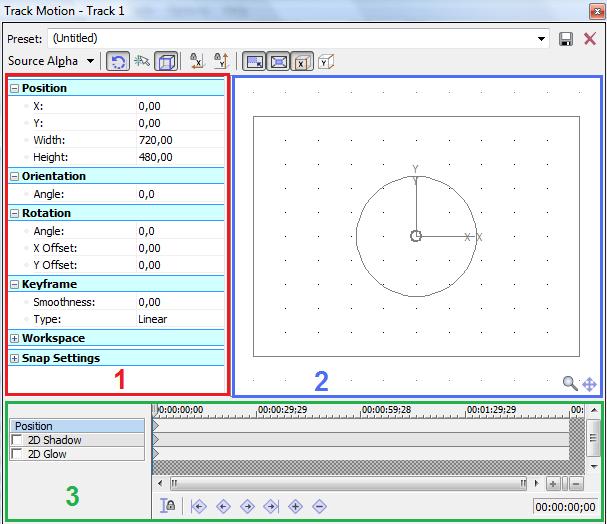Screen dimensions: 607x524
Task: Expand the Workspace section
Action: pyautogui.click(x=14, y=339)
